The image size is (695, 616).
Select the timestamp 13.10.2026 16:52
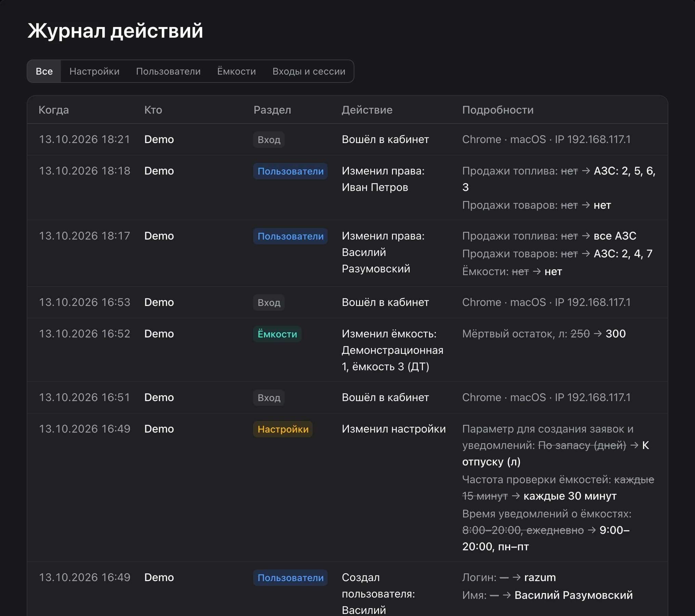click(x=84, y=334)
